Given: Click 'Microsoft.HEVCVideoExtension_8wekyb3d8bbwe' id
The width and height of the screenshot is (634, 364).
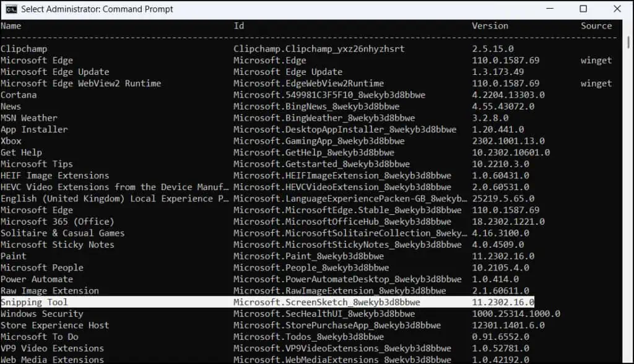Looking at the screenshot, I should 342,187.
